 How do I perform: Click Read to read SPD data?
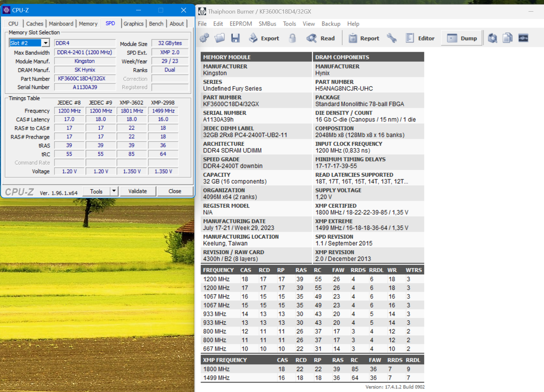[321, 38]
